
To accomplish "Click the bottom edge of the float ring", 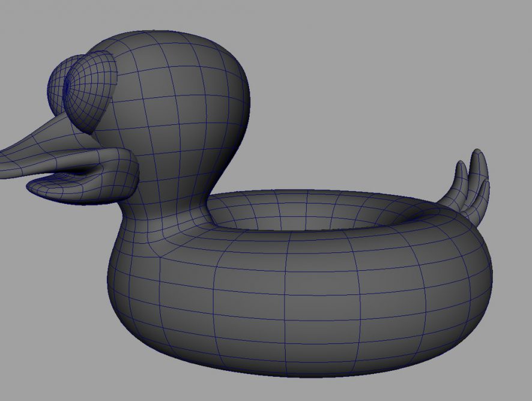I will (x=300, y=367).
